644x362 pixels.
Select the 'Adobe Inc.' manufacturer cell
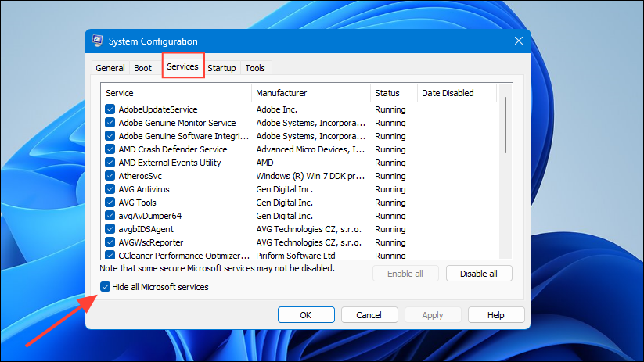[276, 109]
